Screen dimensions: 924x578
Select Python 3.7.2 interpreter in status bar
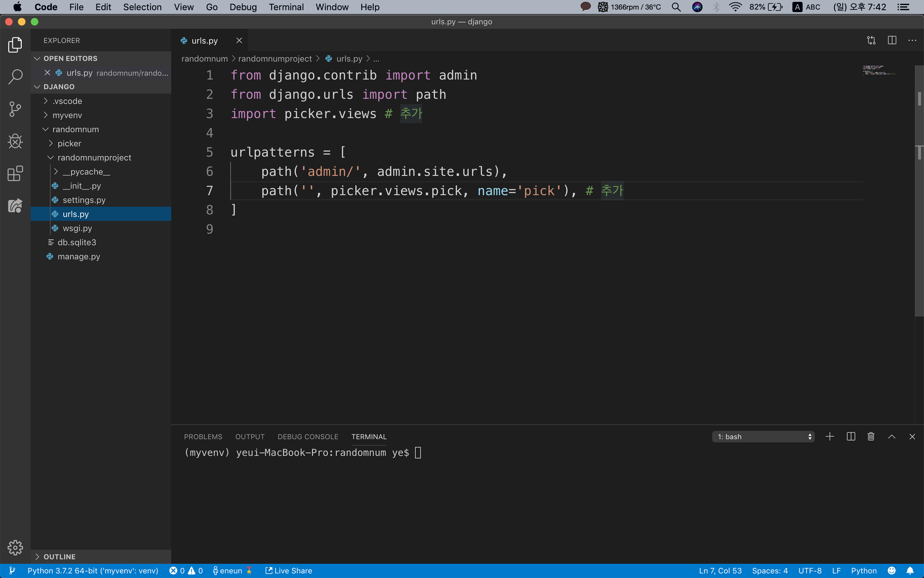click(x=92, y=571)
